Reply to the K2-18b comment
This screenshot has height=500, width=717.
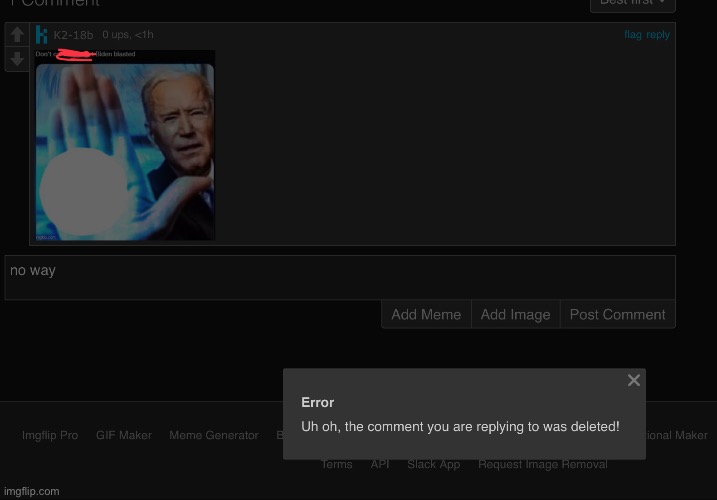(x=658, y=35)
